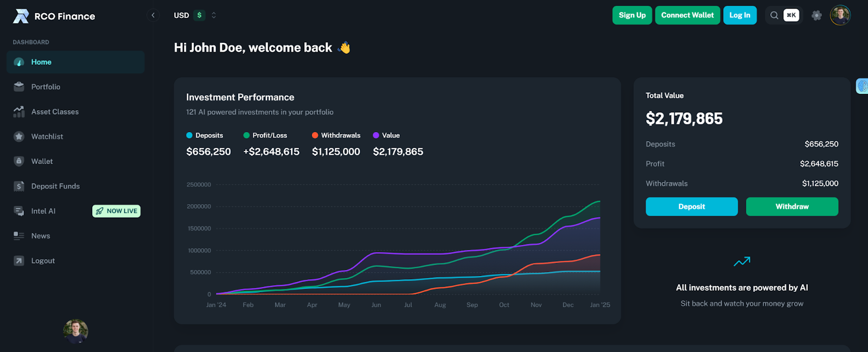
Task: Click the Deposit Funds dollar icon
Action: point(19,186)
